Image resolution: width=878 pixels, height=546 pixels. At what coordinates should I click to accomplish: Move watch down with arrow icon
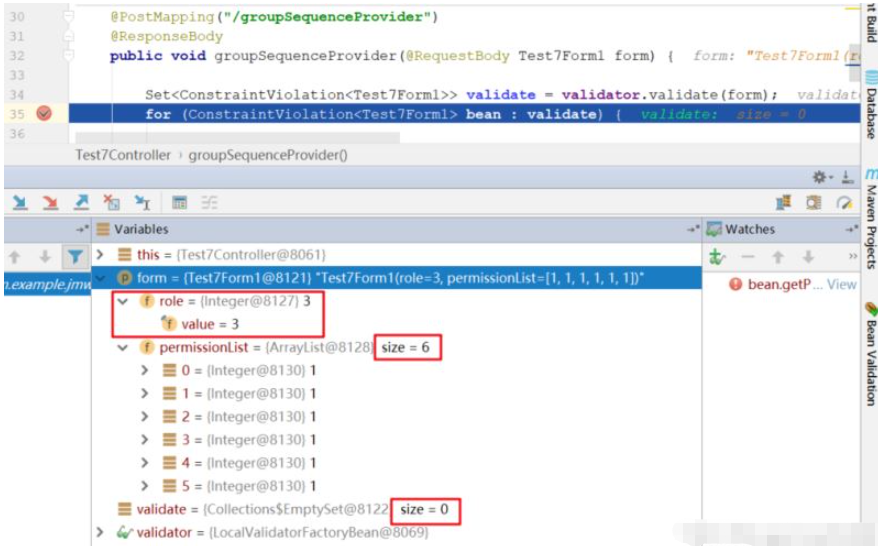pyautogui.click(x=808, y=257)
